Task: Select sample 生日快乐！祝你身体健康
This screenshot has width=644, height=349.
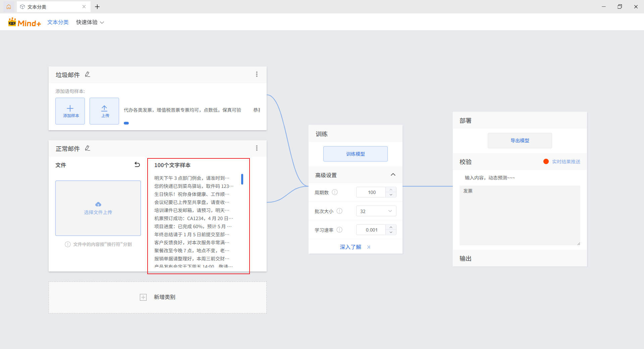Action: [192, 194]
